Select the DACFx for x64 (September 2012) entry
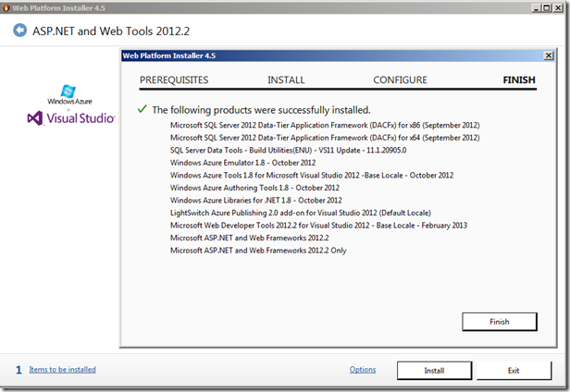The image size is (570, 392). click(325, 138)
